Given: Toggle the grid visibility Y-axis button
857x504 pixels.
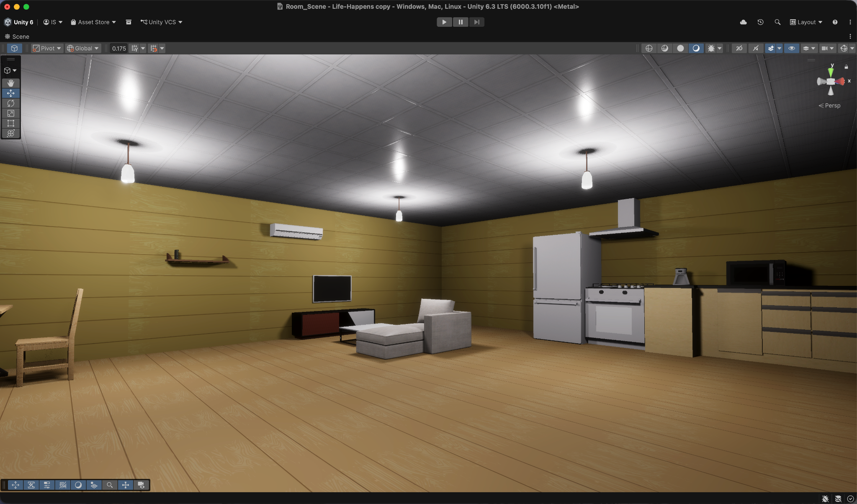Looking at the screenshot, I should [134, 48].
